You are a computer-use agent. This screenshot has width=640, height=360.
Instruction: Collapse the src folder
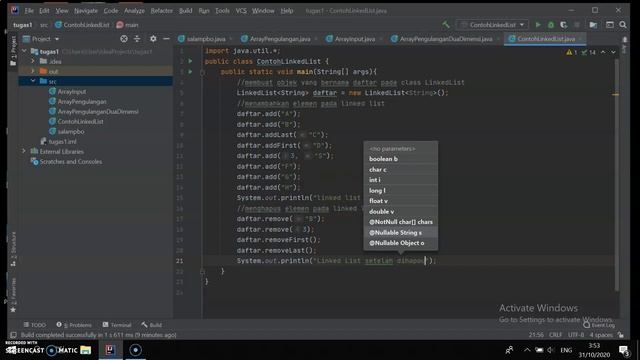coord(33,81)
